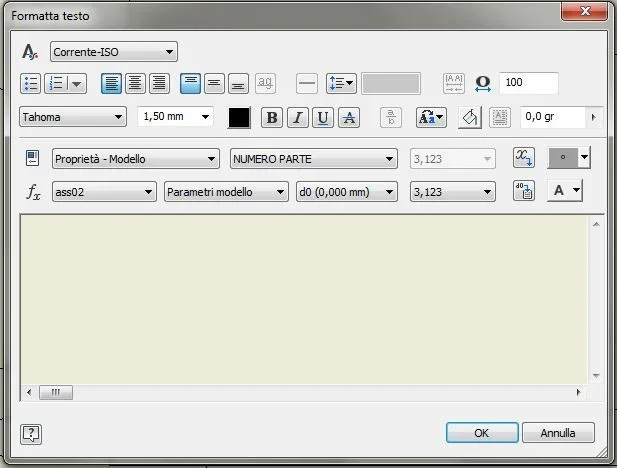
Task: Click inside the text editing area
Action: coord(304,300)
